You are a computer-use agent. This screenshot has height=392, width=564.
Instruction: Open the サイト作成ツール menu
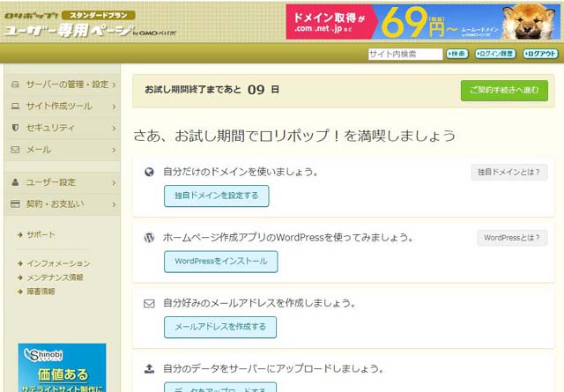[63, 106]
